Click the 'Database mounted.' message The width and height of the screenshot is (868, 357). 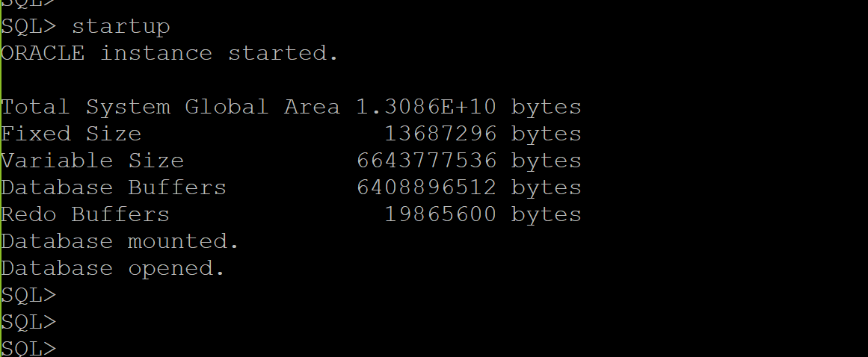120,241
